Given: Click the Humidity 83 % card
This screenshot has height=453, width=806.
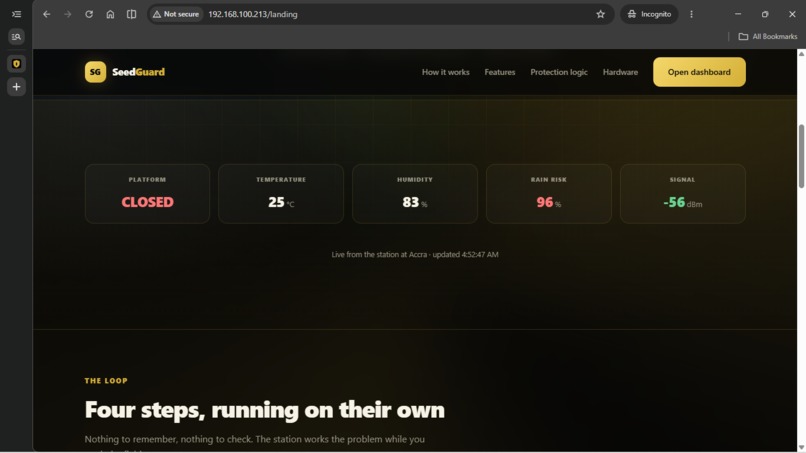Looking at the screenshot, I should [x=415, y=194].
